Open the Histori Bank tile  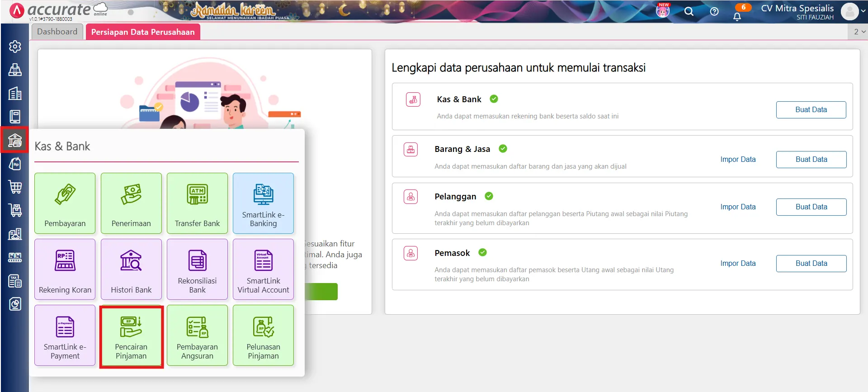pyautogui.click(x=131, y=269)
